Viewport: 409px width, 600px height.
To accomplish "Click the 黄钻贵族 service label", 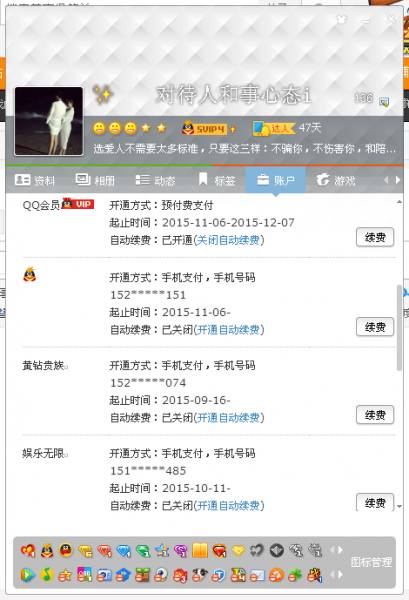I will point(43,366).
